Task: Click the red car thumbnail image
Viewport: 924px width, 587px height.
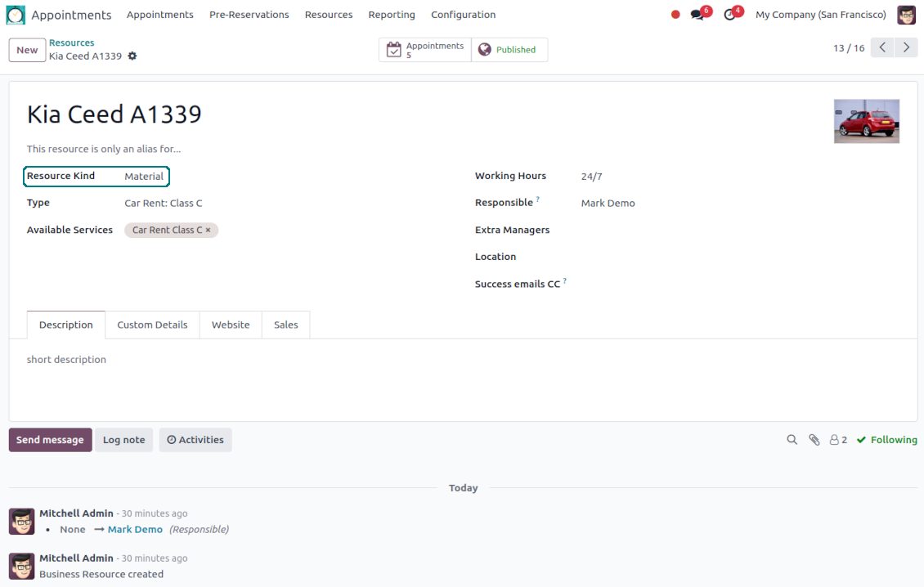Action: tap(866, 121)
